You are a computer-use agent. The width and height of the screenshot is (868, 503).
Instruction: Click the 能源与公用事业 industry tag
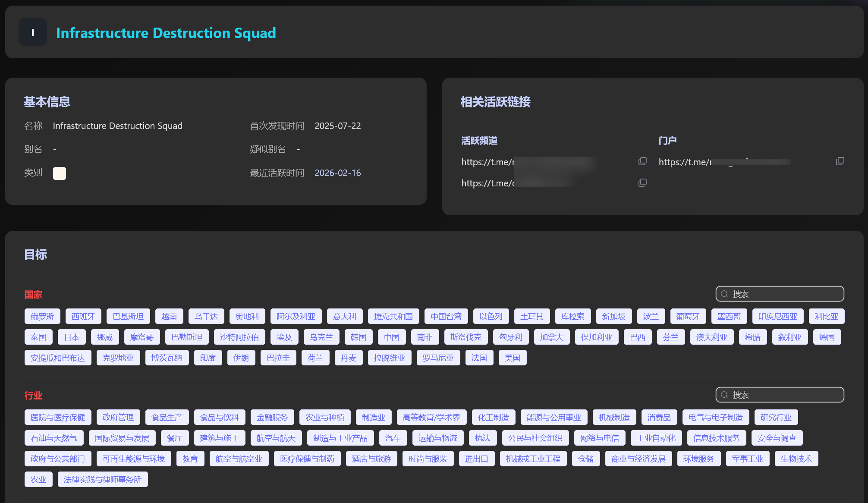click(x=554, y=417)
